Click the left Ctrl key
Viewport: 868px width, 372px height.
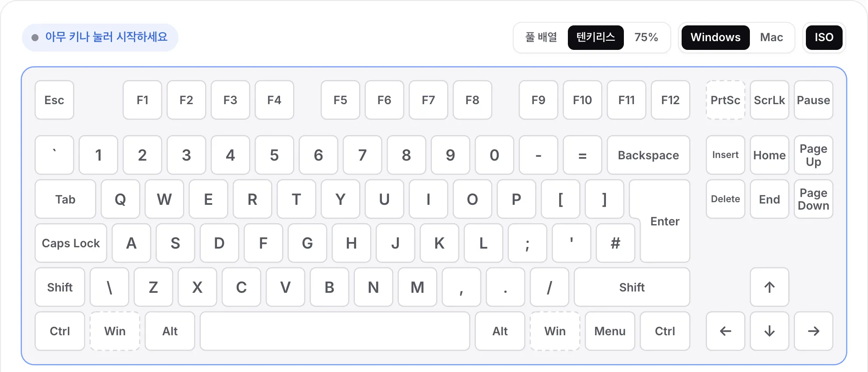pyautogui.click(x=60, y=331)
